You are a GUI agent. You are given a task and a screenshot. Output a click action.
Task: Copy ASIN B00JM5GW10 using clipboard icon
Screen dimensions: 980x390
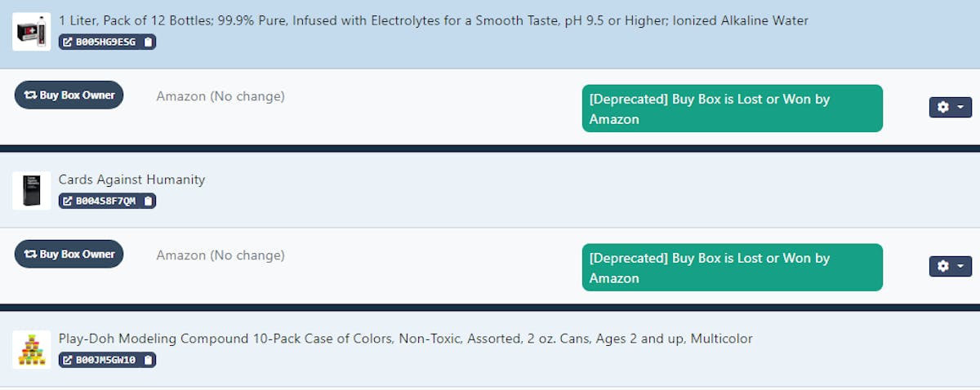pos(147,360)
